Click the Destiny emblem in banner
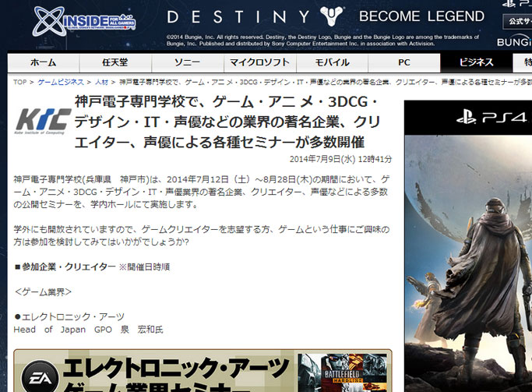The image size is (532, 392). (x=331, y=16)
